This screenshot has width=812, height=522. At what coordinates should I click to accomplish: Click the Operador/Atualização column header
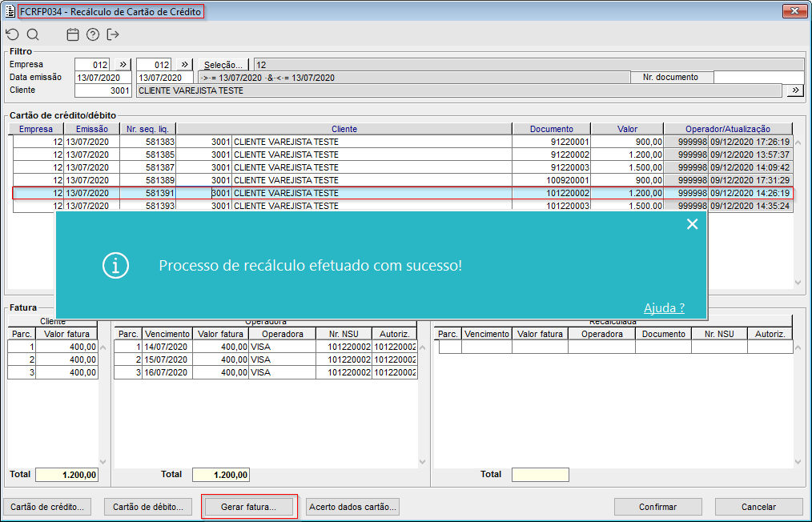tap(728, 129)
